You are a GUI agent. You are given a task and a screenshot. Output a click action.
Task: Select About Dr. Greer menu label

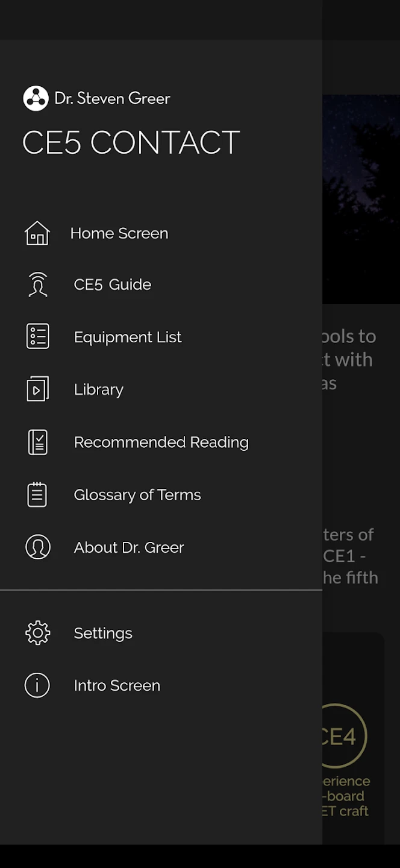(x=129, y=547)
